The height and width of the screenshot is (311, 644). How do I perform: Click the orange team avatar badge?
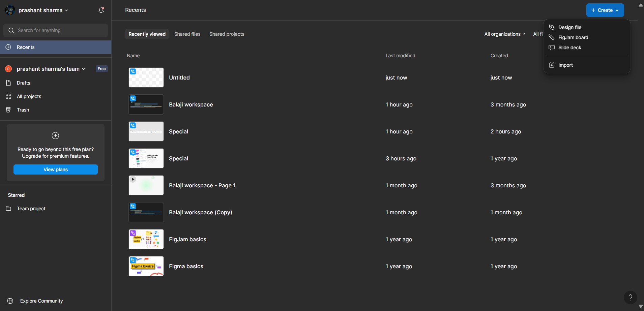[x=8, y=69]
